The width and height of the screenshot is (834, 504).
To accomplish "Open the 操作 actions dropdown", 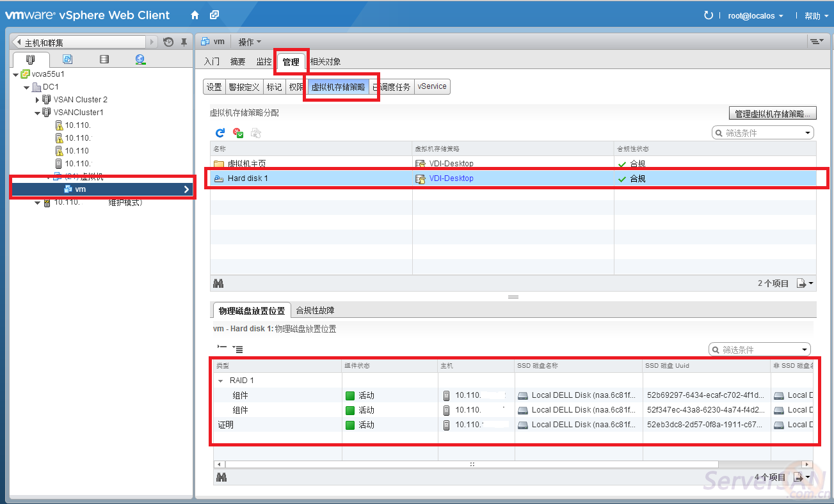I will click(250, 42).
